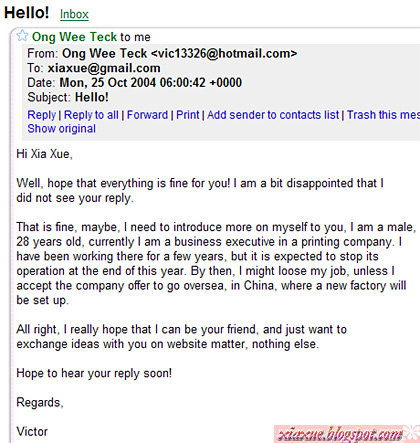Open the Inbox label link
420x443 pixels.
tap(74, 14)
